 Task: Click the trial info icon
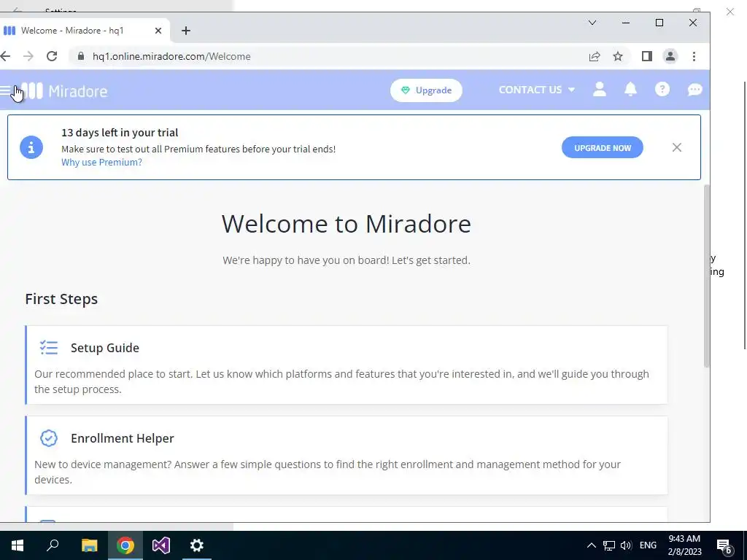point(31,147)
